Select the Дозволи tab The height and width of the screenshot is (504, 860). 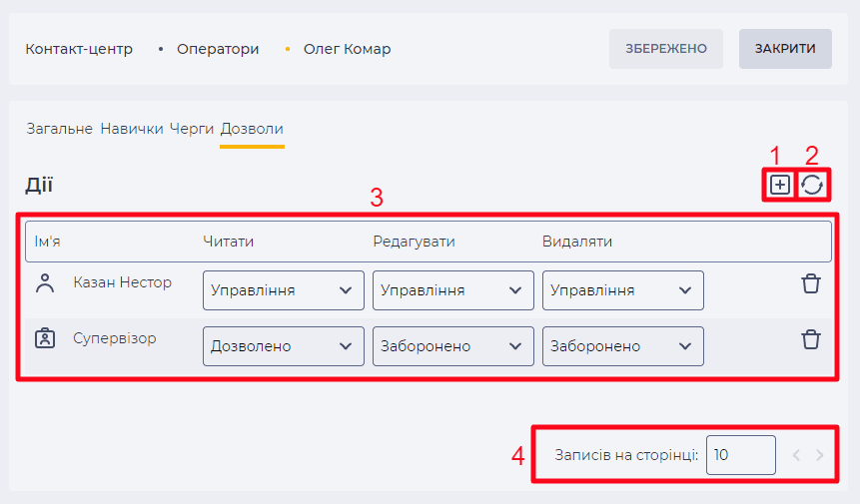pyautogui.click(x=252, y=129)
